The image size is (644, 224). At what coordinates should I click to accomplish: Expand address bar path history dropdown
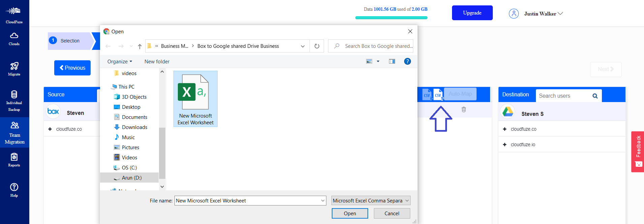coord(302,46)
